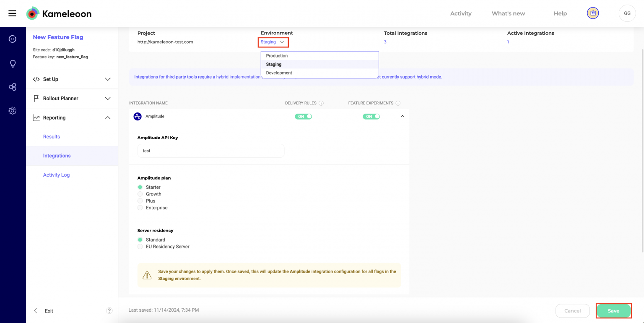644x323 pixels.
Task: Click the help question mark near Exit
Action: (109, 311)
